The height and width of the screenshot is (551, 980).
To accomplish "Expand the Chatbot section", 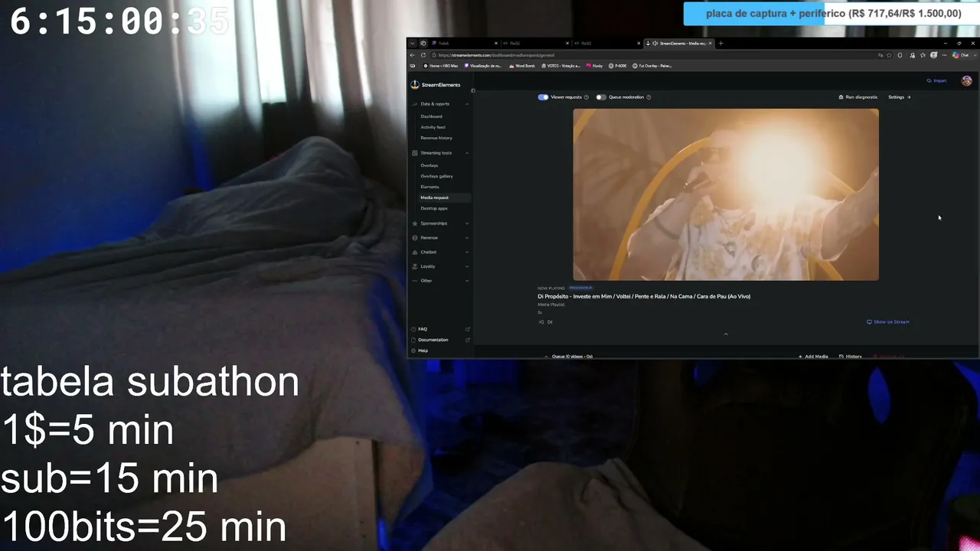I will coord(440,252).
